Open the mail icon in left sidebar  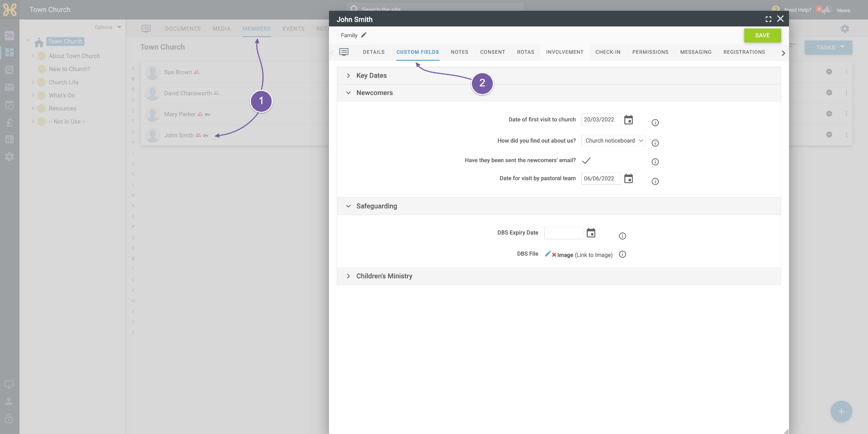(9, 87)
